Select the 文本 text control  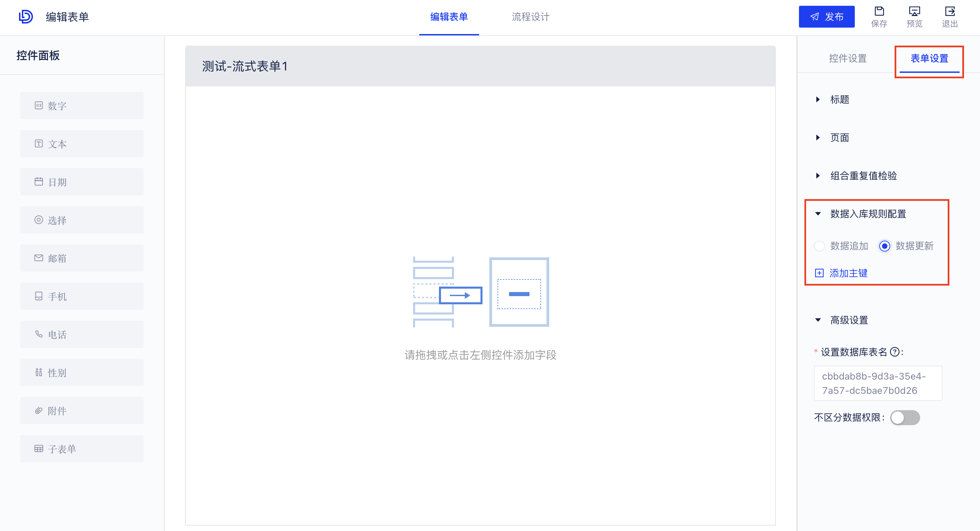[x=82, y=144]
